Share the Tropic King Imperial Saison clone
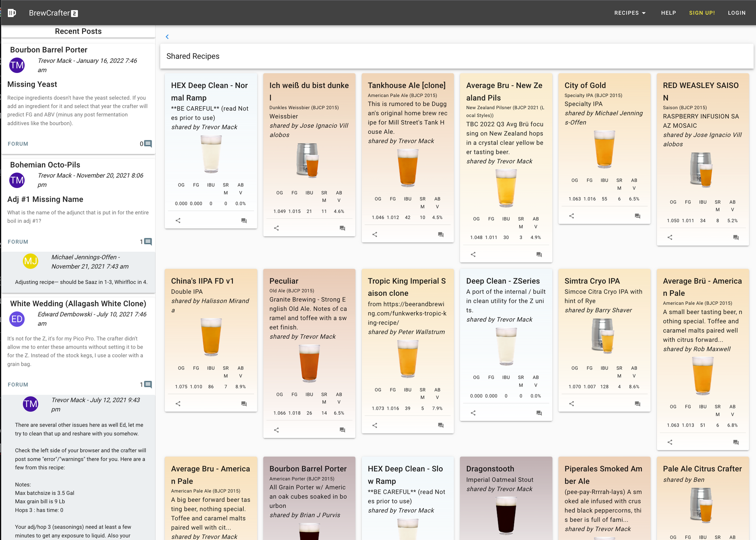Screen dimensions: 756x540 pyautogui.click(x=375, y=425)
